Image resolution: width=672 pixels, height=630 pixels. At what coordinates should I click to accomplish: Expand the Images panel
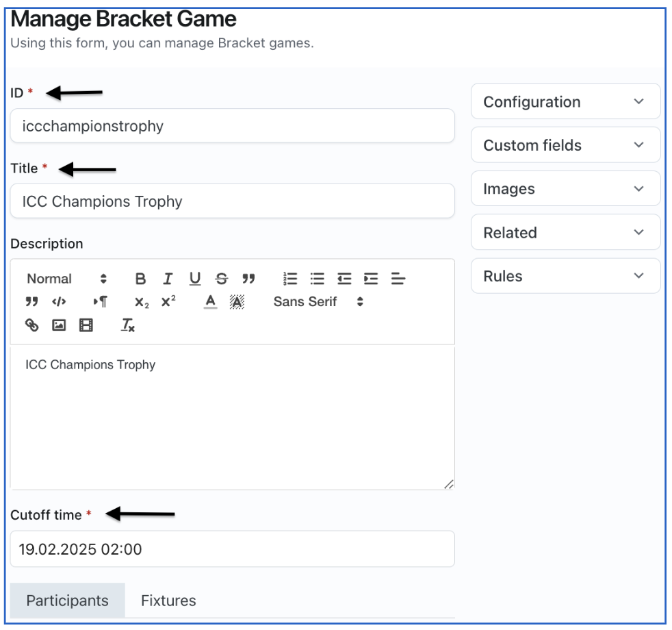(x=565, y=189)
